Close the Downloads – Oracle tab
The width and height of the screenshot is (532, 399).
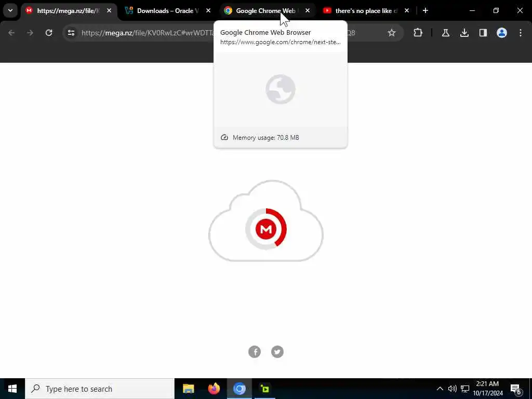pos(208,11)
